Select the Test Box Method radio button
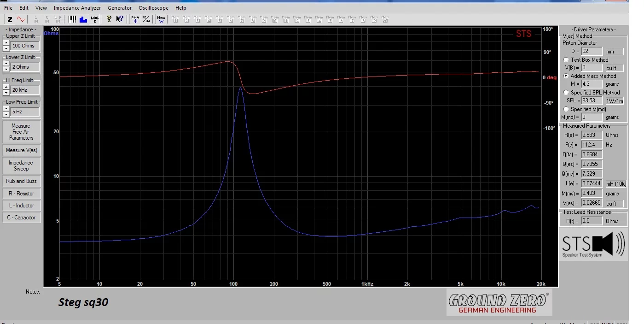The image size is (644, 324). (x=566, y=60)
